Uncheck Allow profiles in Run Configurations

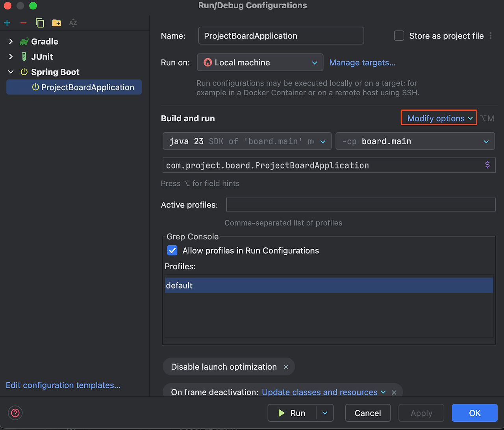point(172,250)
